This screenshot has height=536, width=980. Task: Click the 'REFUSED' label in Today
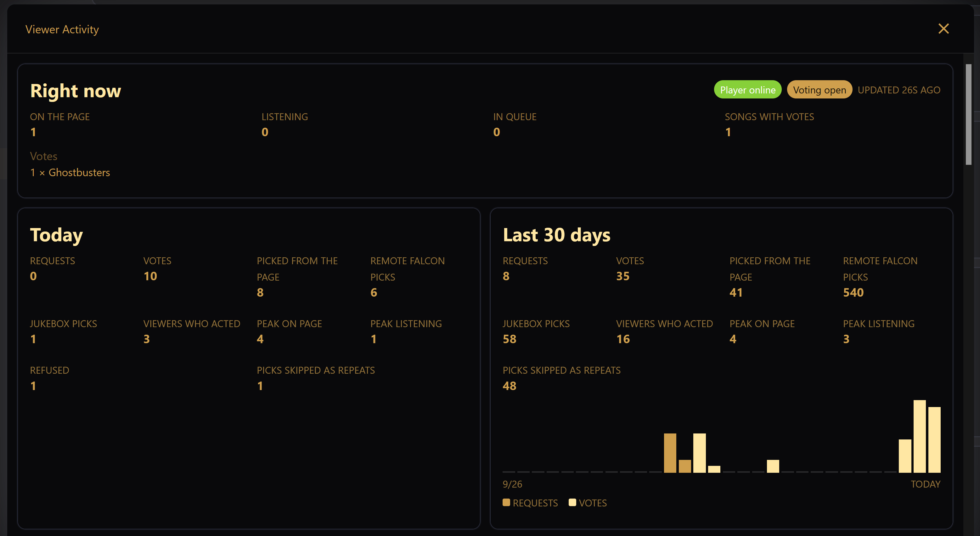(x=49, y=370)
